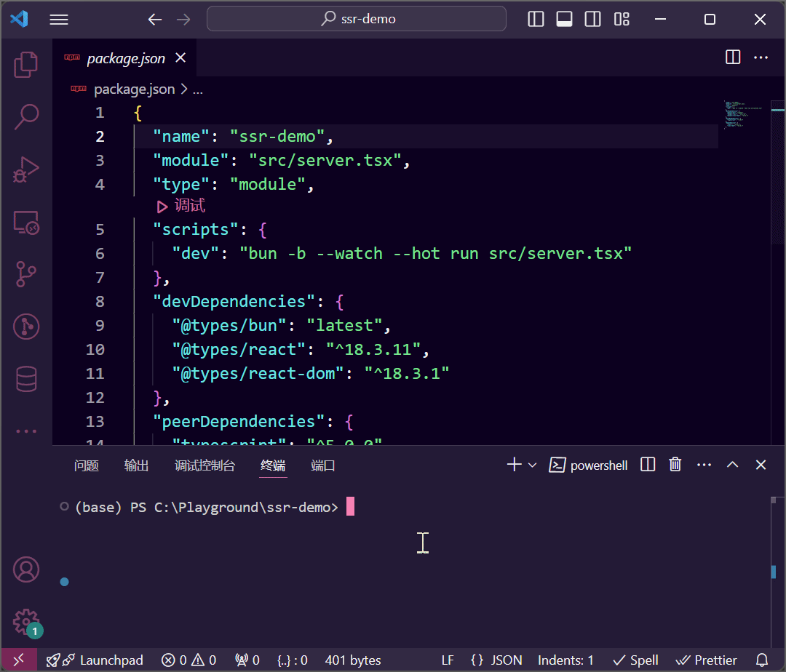Open the remote window indicator
Image resolution: width=786 pixels, height=672 pixels.
tap(18, 660)
